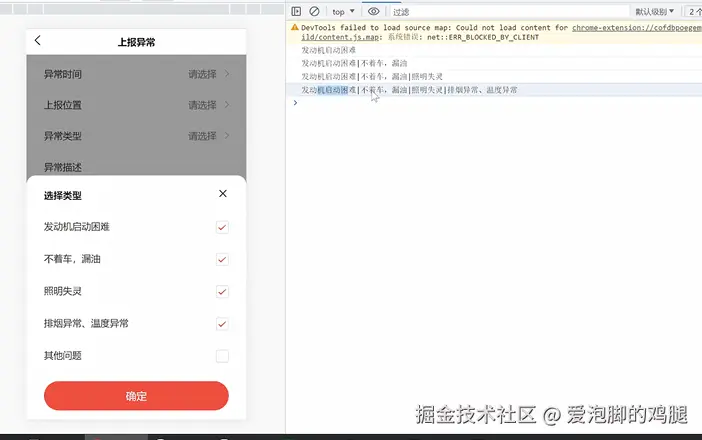Toggle DevTools console sidebar icon

click(x=296, y=11)
